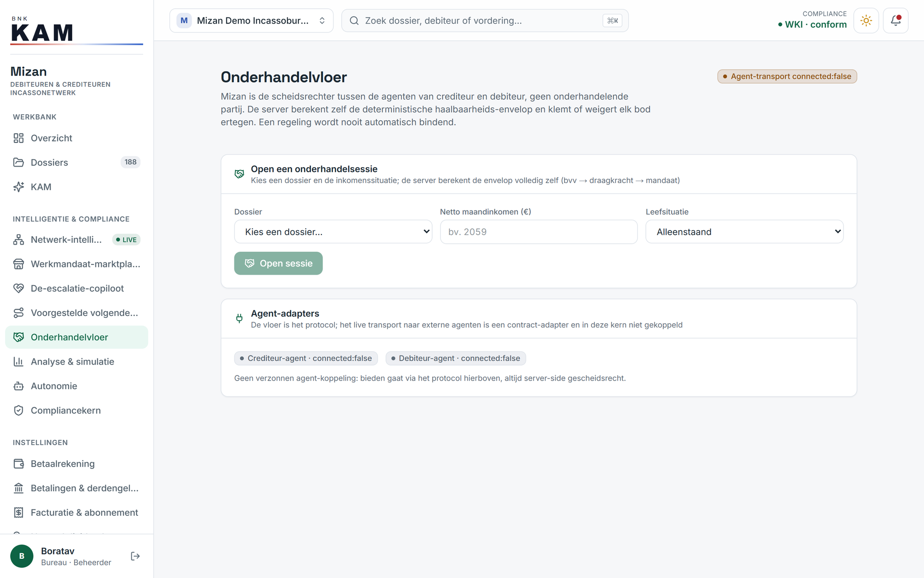Click the Dossiers folder icon
Image resolution: width=924 pixels, height=578 pixels.
(18, 162)
